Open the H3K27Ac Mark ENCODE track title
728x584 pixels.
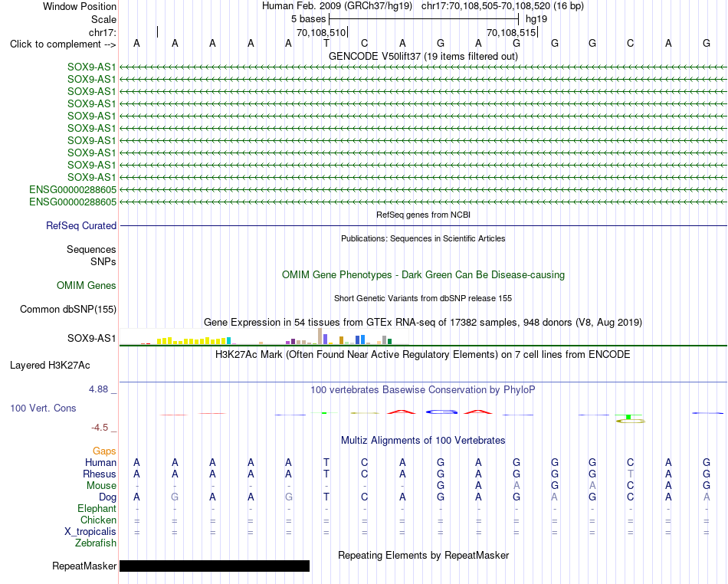[423, 355]
